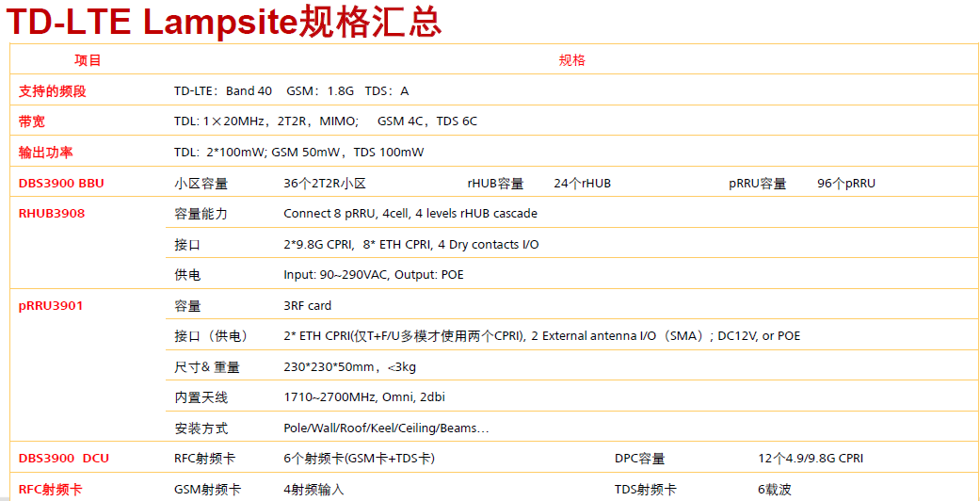Viewport: 980px width, 501px height.
Task: Select the cell "小区容量"
Action: (x=201, y=184)
